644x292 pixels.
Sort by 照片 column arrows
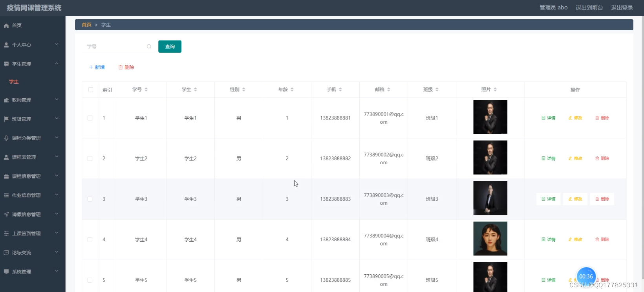coord(495,90)
